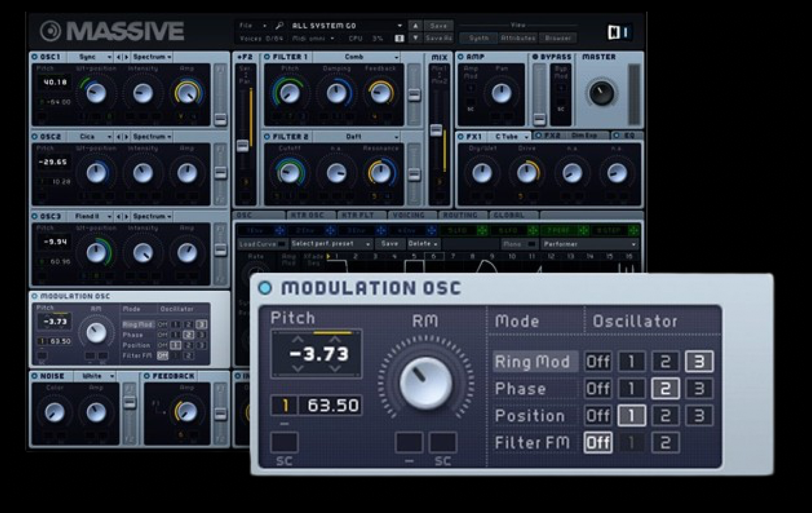
Task: Set Position to Off in enlarged panel
Action: coord(597,416)
